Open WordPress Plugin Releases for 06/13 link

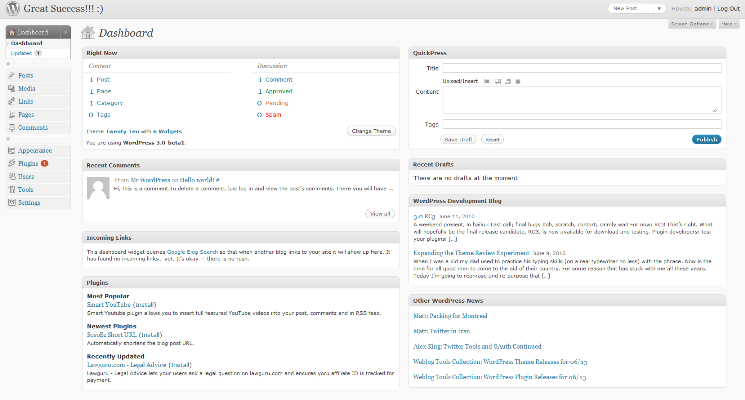coord(499,377)
